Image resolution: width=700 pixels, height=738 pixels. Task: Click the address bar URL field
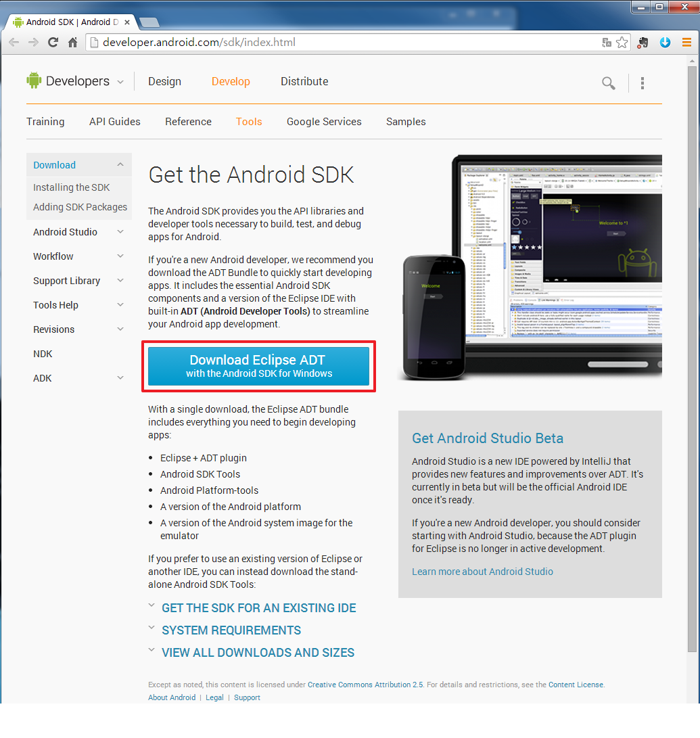tap(338, 43)
